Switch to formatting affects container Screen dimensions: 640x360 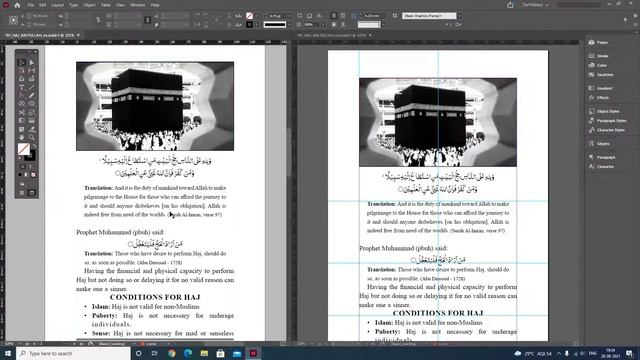click(x=22, y=167)
